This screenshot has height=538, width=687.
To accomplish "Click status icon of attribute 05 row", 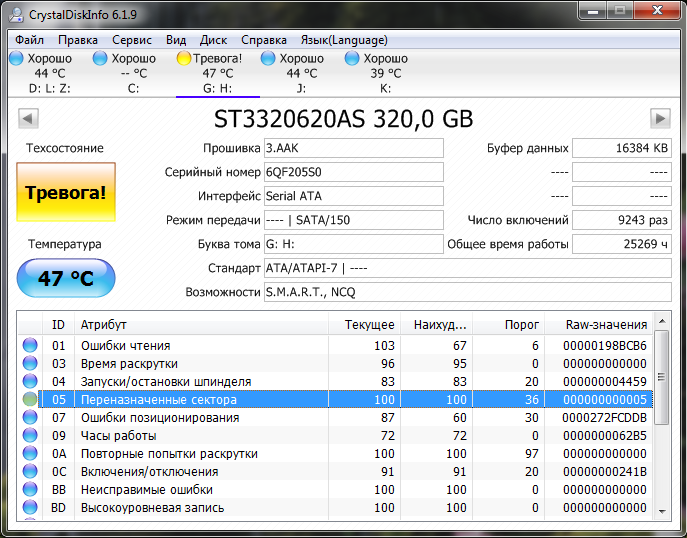I will pyautogui.click(x=30, y=400).
